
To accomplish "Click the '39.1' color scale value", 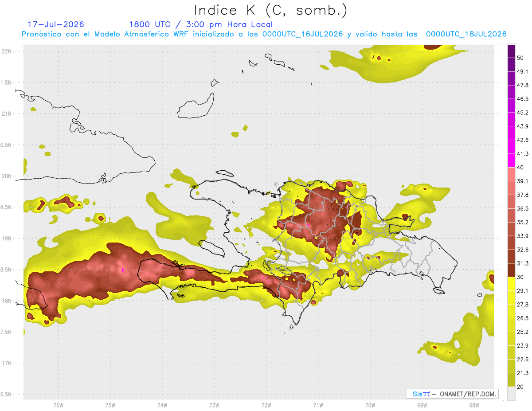I will [523, 181].
